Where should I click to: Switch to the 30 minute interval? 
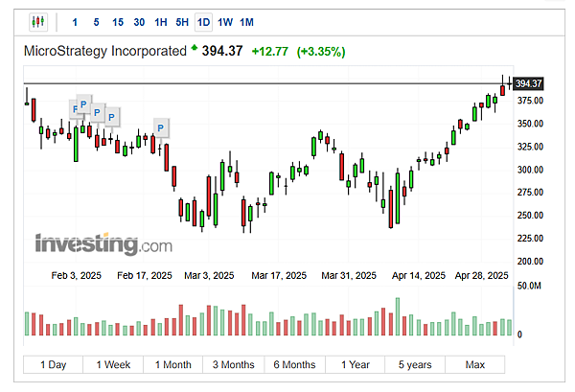139,22
